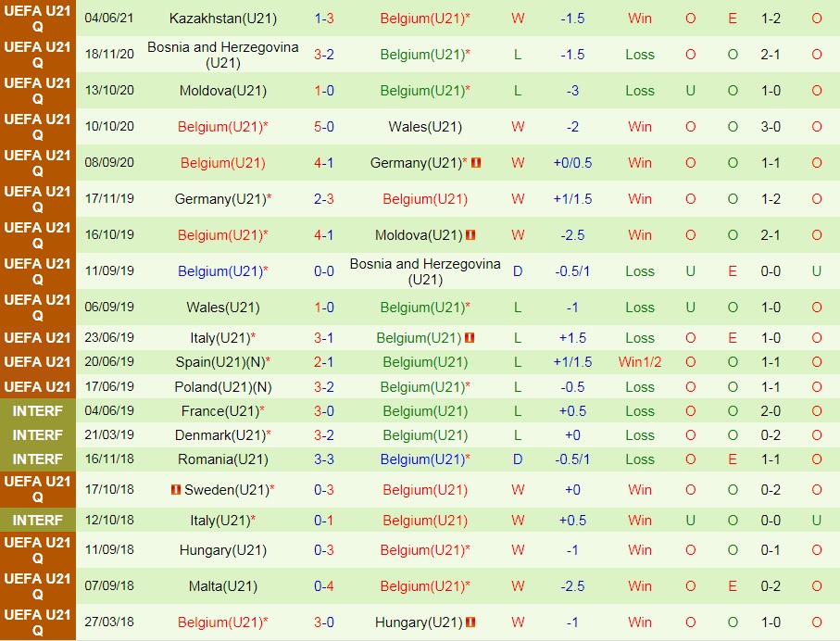Open the Poland(U21)(N) team page
Screen dimensions: 840x641
(x=222, y=387)
